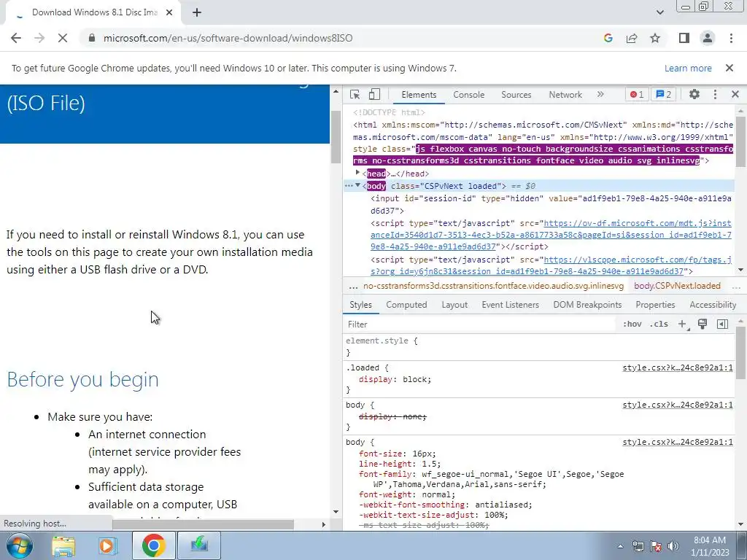The height and width of the screenshot is (560, 747).
Task: Toggle the .cls classes panel
Action: tap(659, 324)
